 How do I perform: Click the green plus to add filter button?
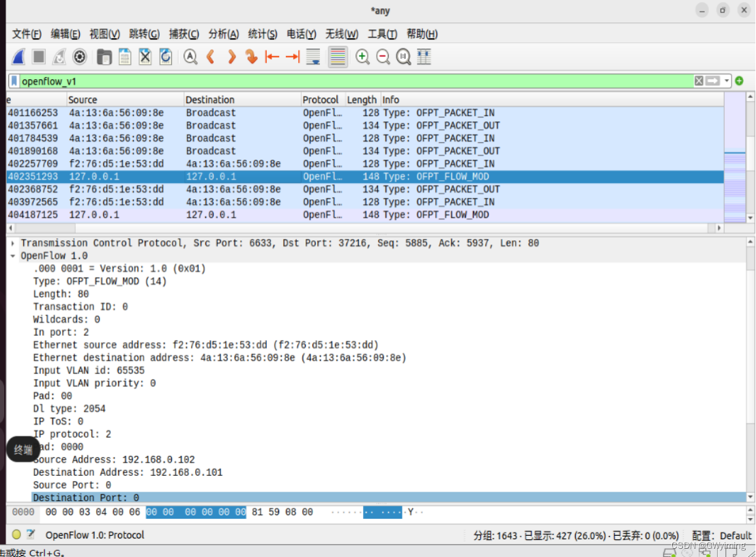click(739, 81)
